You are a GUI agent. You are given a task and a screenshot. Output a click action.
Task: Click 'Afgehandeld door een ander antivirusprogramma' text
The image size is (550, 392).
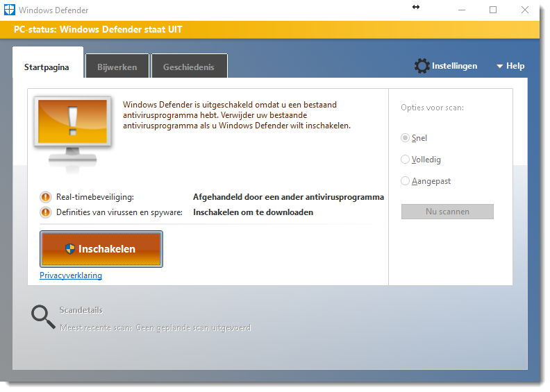tap(288, 197)
